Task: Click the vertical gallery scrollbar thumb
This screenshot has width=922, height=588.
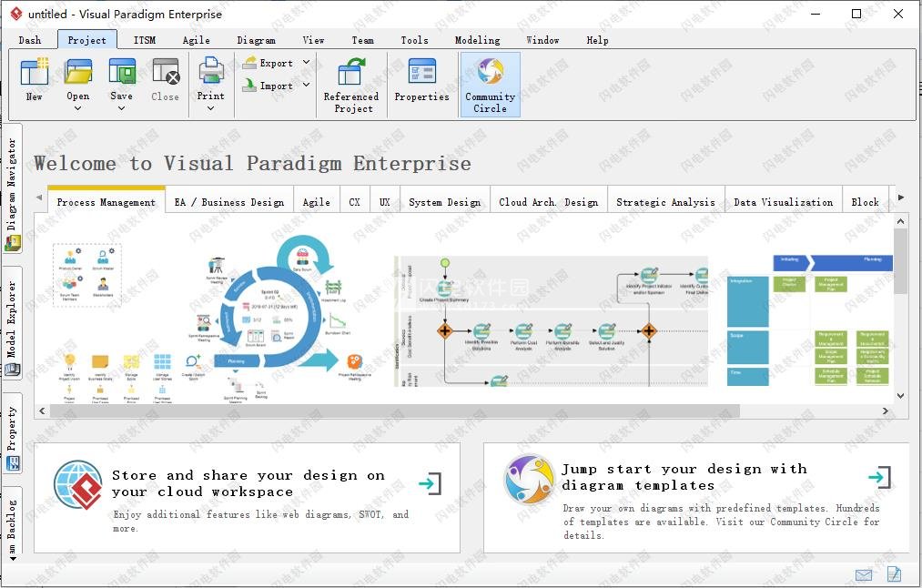Action: click(900, 261)
